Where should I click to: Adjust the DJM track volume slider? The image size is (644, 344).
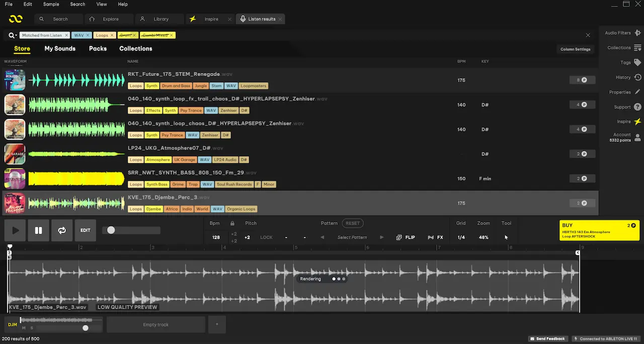point(86,328)
